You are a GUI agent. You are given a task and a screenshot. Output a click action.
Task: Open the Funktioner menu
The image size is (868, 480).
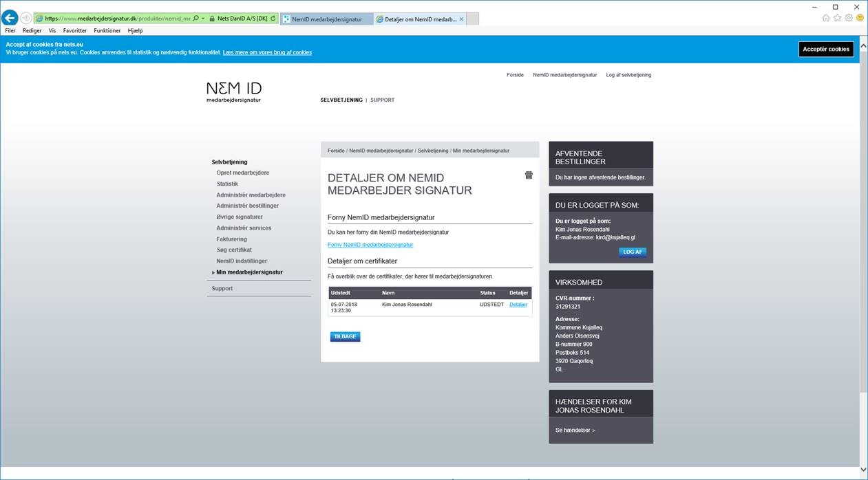pyautogui.click(x=107, y=31)
